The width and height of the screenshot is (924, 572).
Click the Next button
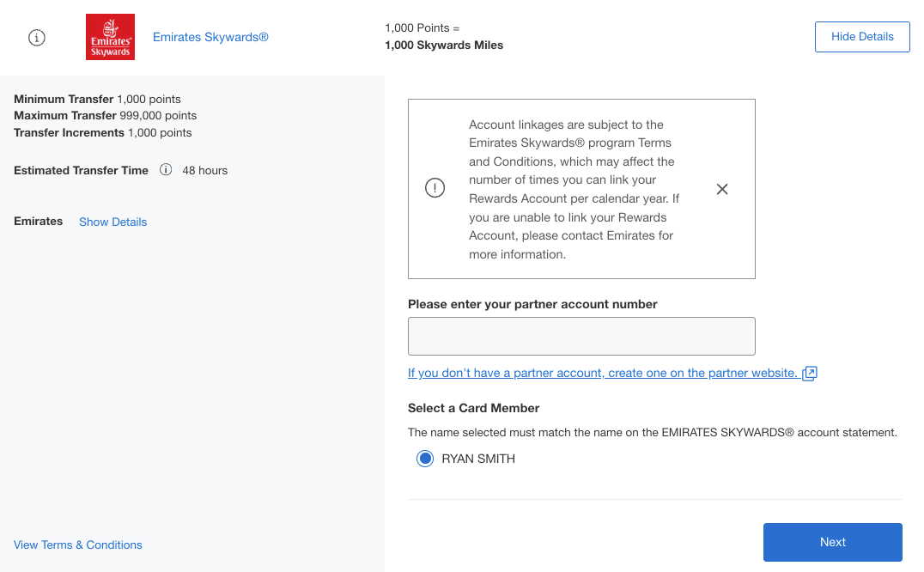pos(832,542)
